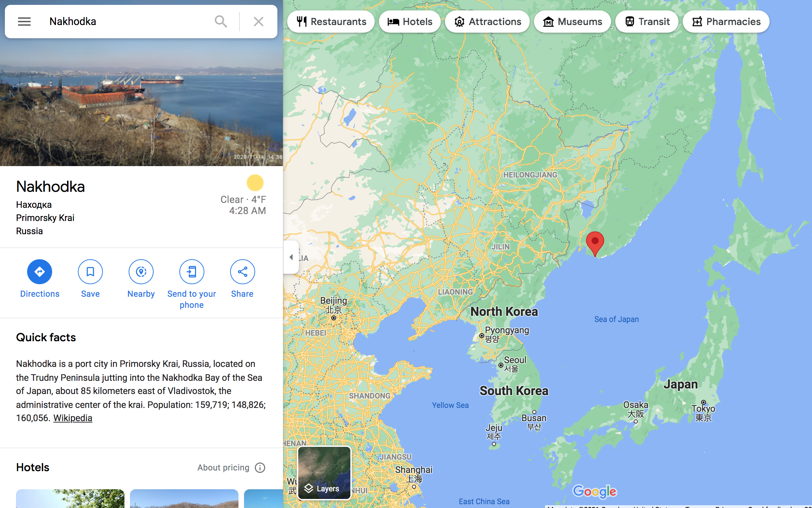Open the Wikipedia link
This screenshot has height=508, width=812.
(73, 418)
